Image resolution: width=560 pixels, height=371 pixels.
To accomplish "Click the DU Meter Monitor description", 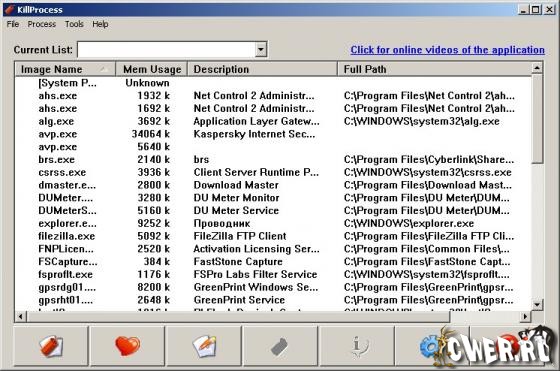I will pos(236,198).
